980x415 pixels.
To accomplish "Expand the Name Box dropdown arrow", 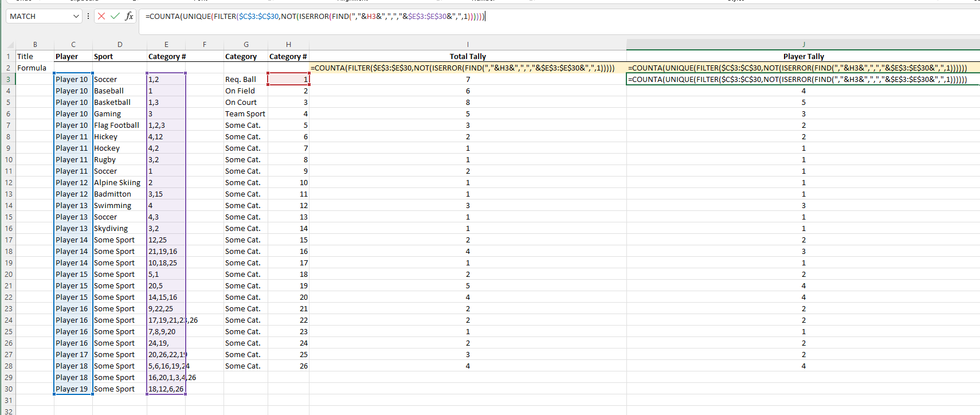I will [x=76, y=17].
